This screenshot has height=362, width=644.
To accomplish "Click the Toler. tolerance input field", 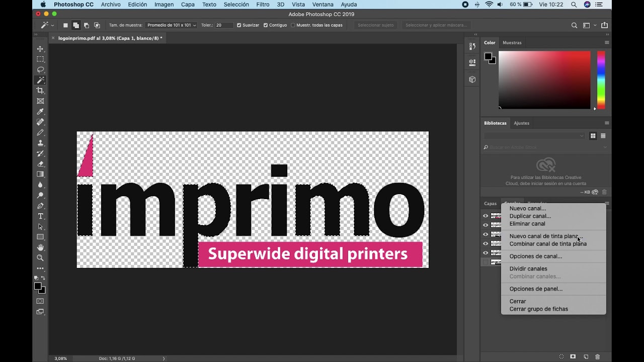I will (x=225, y=25).
